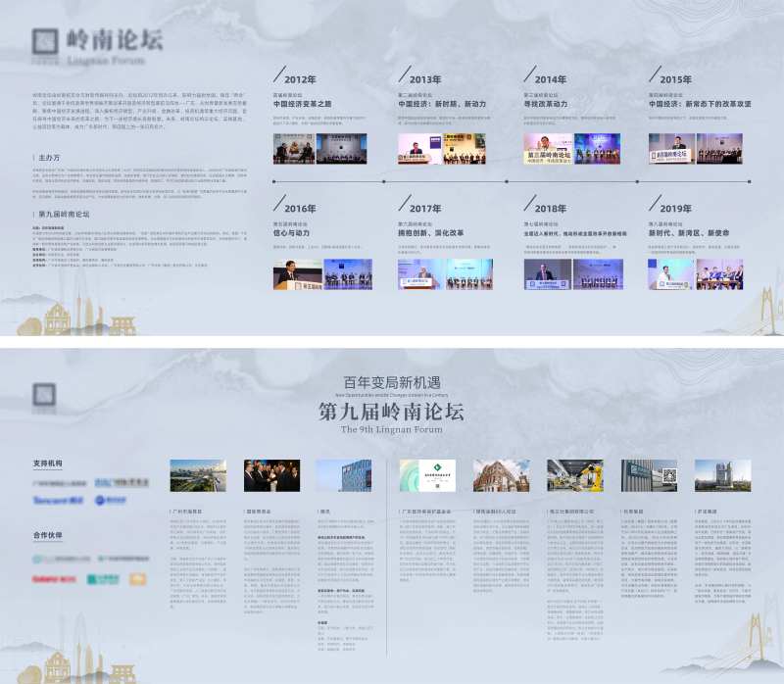Click the aerial city riverside photo
Viewport: 784px width, 684px height.
tap(197, 475)
